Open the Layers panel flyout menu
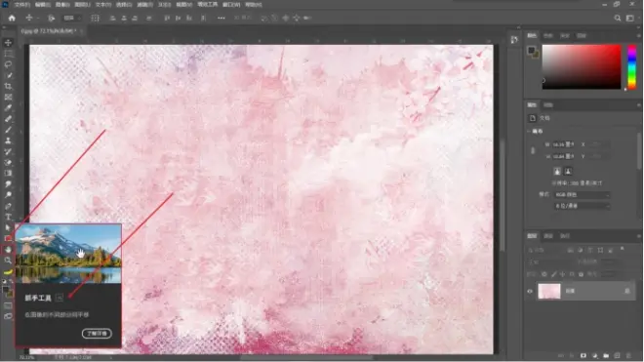The image size is (644, 362). pyautogui.click(x=639, y=236)
